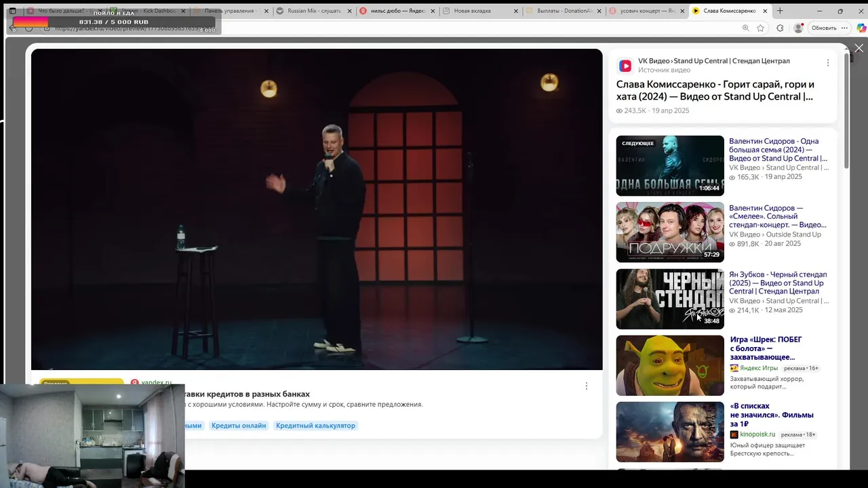Click the 831.38 / 5 000 RUB donation goal bar

point(114,22)
